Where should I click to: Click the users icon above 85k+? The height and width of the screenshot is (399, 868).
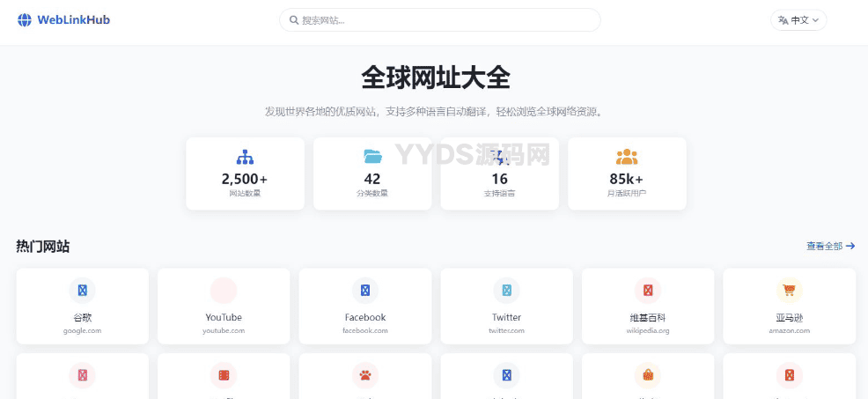(627, 157)
